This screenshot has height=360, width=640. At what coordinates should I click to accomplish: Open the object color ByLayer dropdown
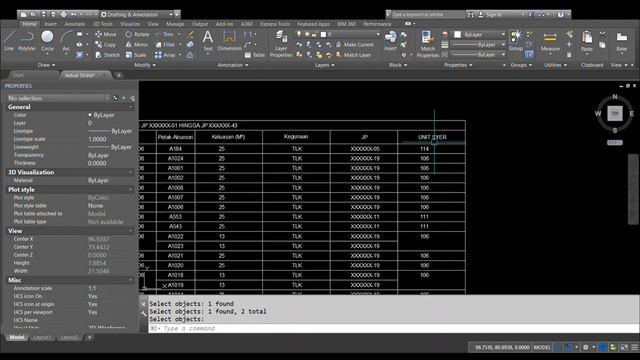coord(480,35)
